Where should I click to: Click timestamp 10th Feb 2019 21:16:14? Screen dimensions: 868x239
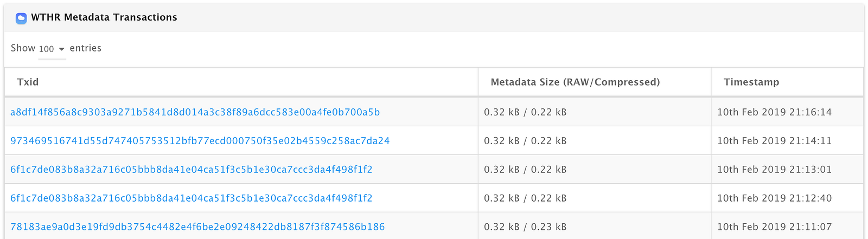coord(774,112)
